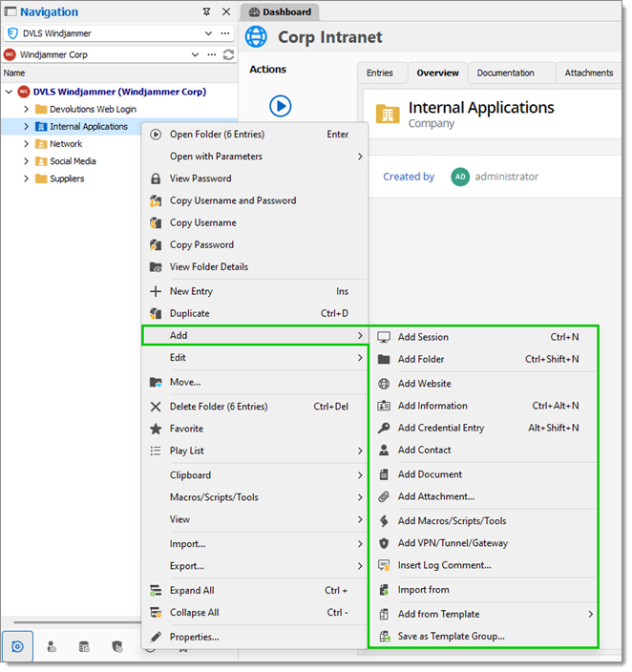The image size is (632, 672).
Task: Click the Add Session monitor icon
Action: coord(385,339)
